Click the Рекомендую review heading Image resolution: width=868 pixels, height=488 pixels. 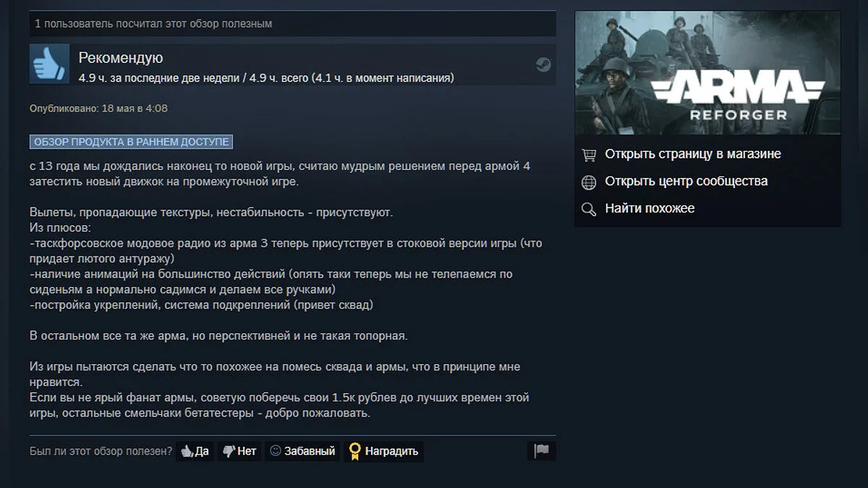click(x=121, y=58)
